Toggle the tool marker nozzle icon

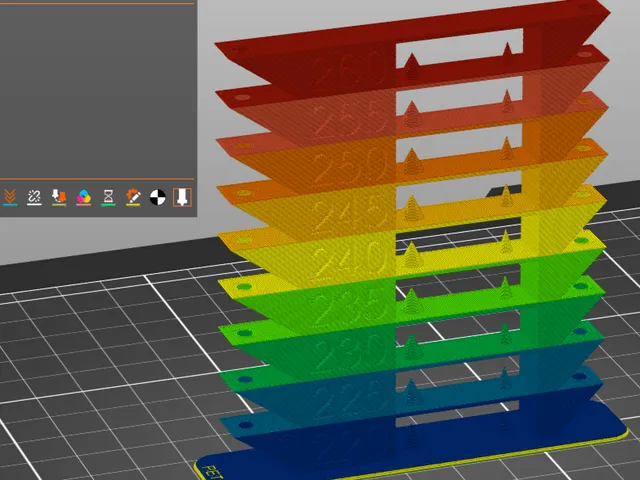[182, 197]
